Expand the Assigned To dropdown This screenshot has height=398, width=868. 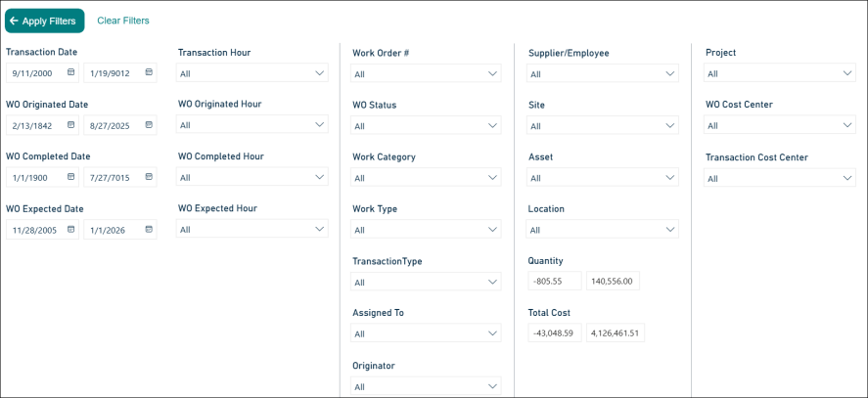426,333
